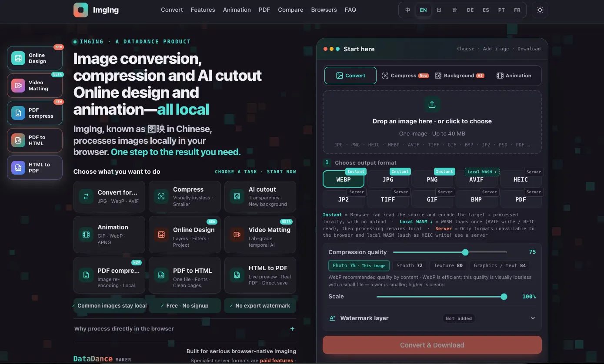The height and width of the screenshot is (364, 604).
Task: Choose PNG output format
Action: pyautogui.click(x=432, y=179)
